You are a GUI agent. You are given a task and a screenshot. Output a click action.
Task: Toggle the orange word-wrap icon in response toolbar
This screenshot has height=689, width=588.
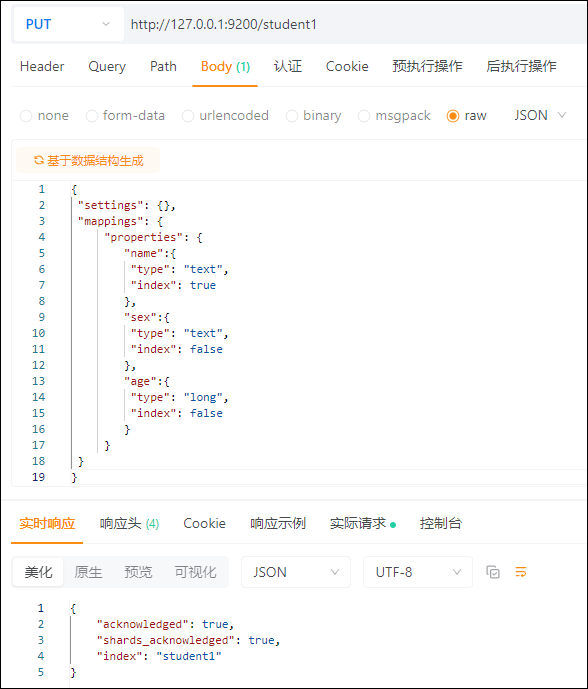click(521, 572)
